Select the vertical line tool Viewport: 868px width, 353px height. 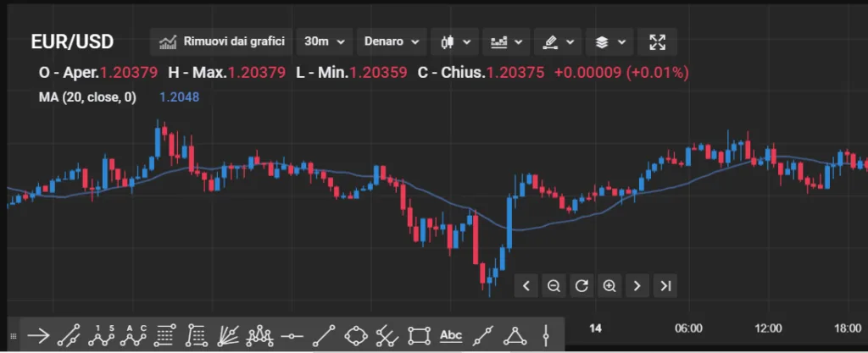click(x=546, y=334)
